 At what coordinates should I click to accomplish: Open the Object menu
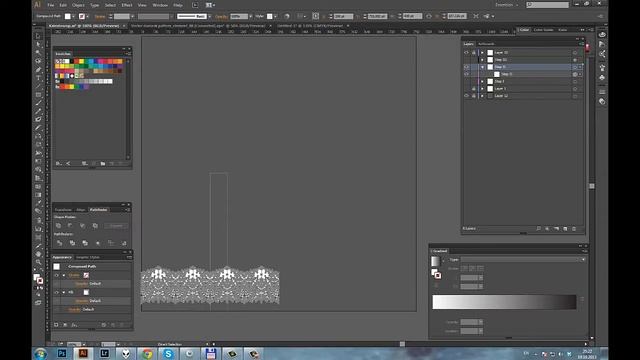click(x=78, y=5)
